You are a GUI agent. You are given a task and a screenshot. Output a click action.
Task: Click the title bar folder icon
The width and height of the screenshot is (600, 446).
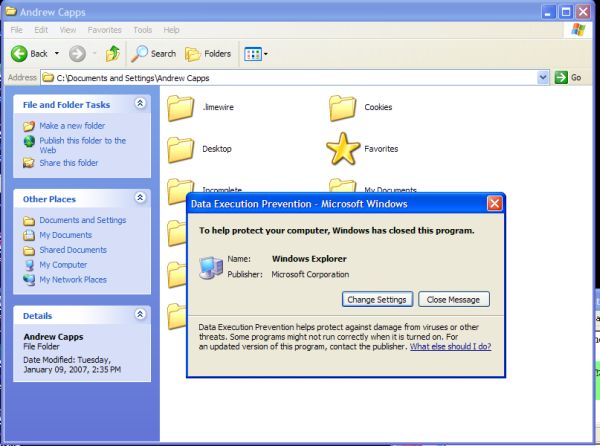11,11
